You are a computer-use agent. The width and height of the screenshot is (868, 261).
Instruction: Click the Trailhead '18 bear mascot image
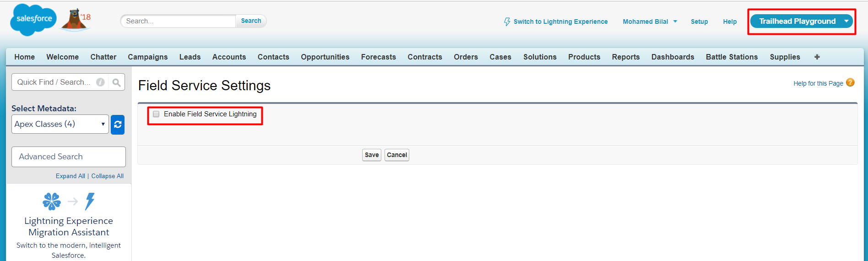(x=76, y=20)
